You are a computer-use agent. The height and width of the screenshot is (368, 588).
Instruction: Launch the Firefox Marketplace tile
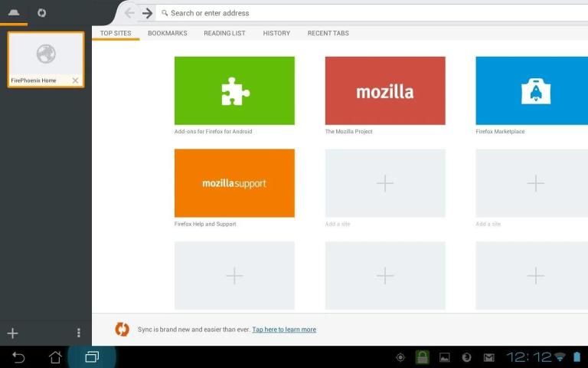[x=531, y=90]
